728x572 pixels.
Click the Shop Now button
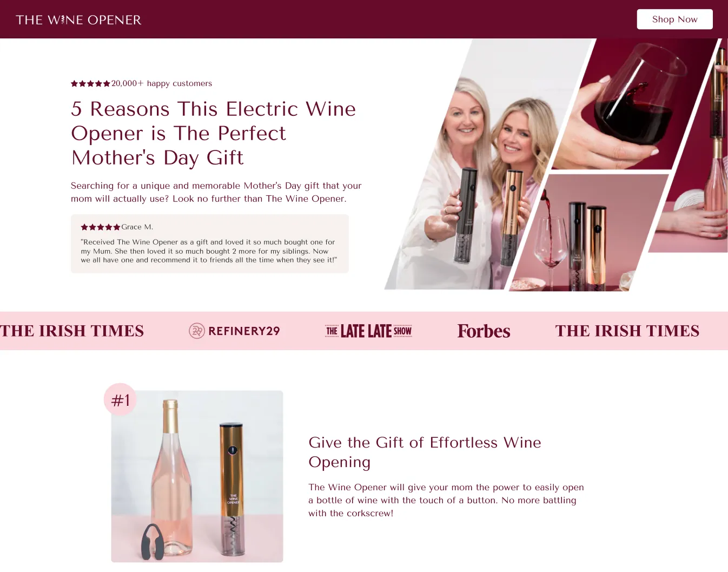click(x=674, y=19)
